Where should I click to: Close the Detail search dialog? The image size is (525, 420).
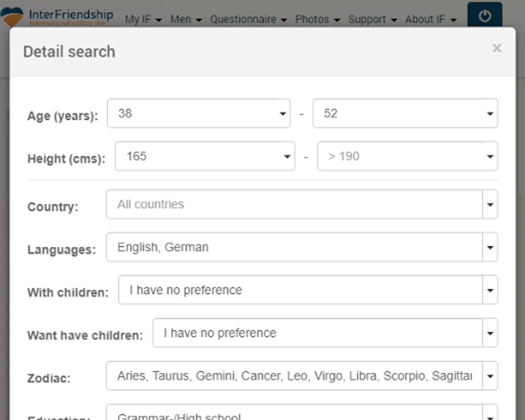(497, 48)
